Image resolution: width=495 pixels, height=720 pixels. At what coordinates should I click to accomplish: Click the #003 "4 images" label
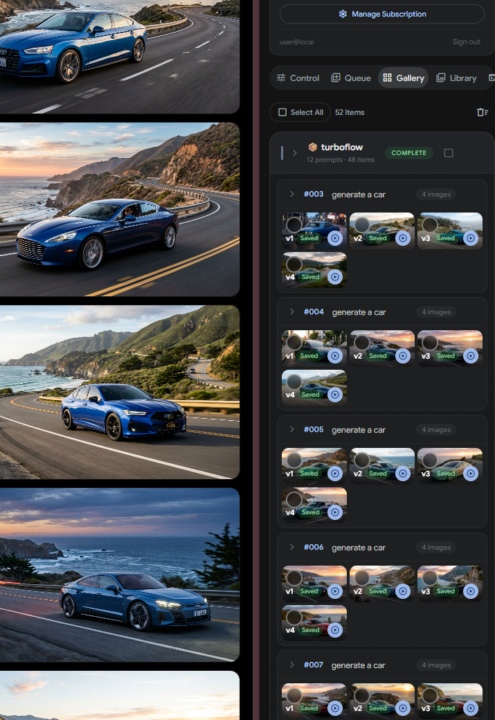coord(436,194)
